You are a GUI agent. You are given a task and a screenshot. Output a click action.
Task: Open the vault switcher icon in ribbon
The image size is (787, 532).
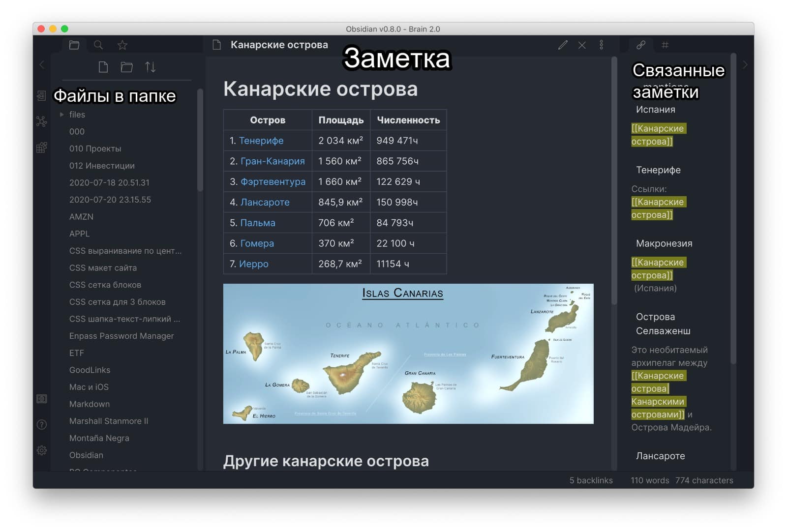(42, 399)
